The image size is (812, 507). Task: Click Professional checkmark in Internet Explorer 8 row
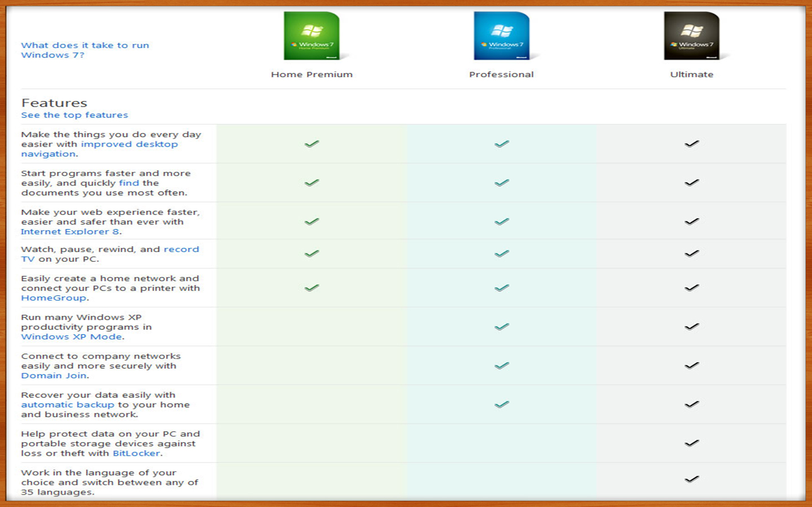click(x=502, y=222)
